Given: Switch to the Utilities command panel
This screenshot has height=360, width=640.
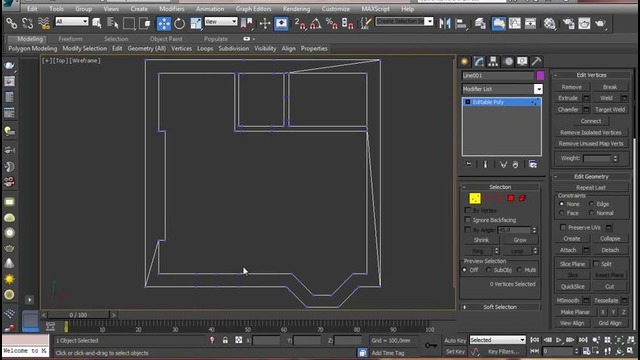Looking at the screenshot, I should (536, 62).
